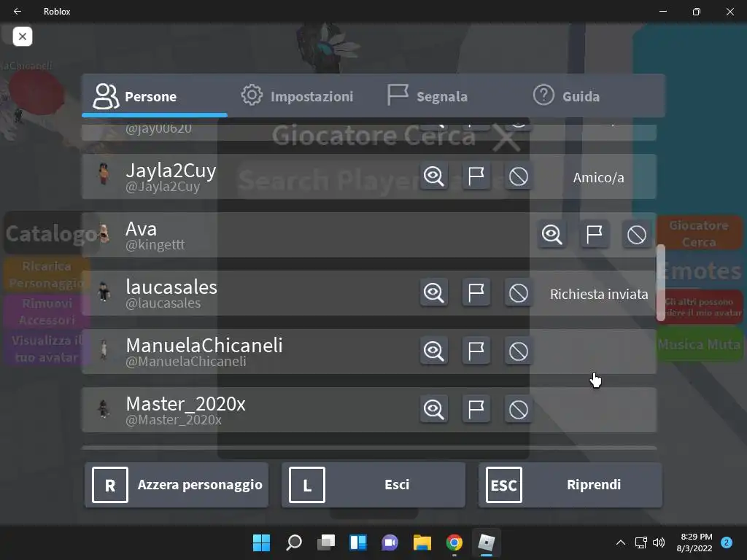The height and width of the screenshot is (560, 747).
Task: Open the Segnala tab
Action: tap(427, 96)
